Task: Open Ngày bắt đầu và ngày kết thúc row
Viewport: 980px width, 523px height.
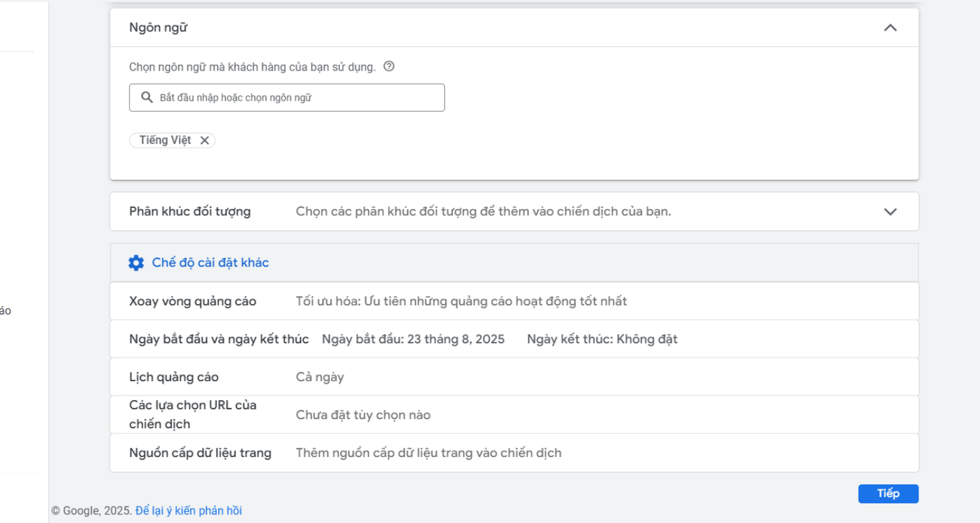Action: (219, 339)
